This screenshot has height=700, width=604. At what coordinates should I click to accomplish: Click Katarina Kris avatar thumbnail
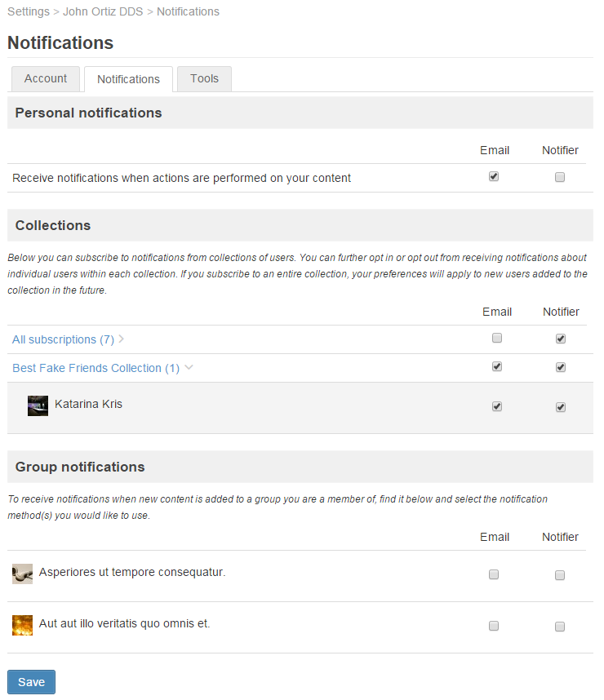pos(38,405)
